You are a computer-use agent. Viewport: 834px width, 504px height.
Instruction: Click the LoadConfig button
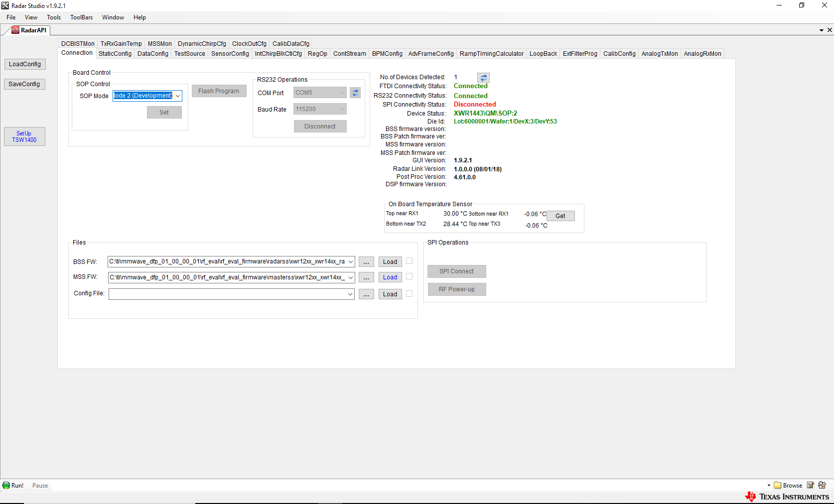click(25, 64)
